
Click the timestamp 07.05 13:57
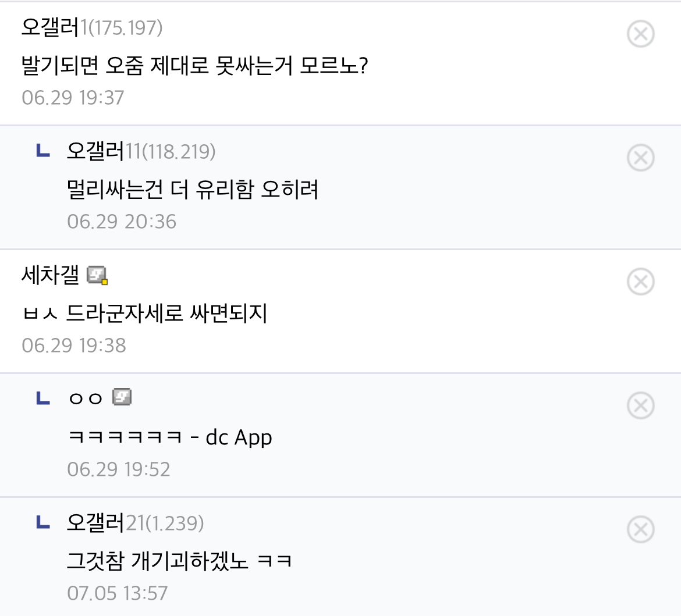[117, 593]
